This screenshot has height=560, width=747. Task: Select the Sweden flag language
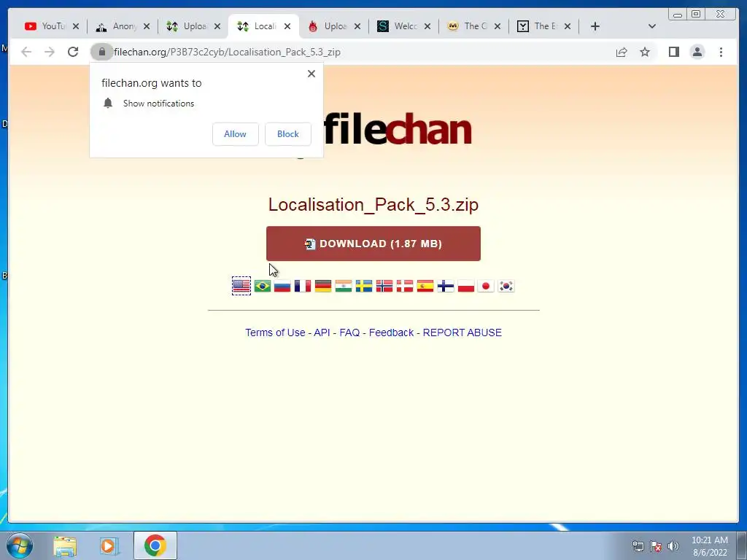click(x=364, y=286)
